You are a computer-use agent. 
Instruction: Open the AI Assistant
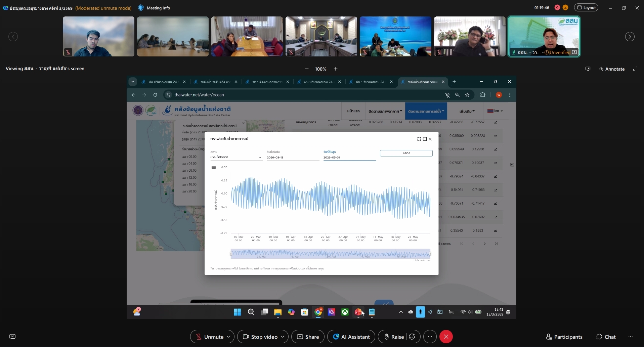click(351, 337)
